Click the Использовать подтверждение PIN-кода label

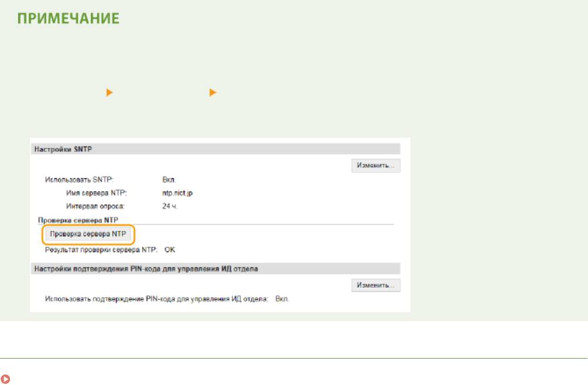[x=156, y=299]
